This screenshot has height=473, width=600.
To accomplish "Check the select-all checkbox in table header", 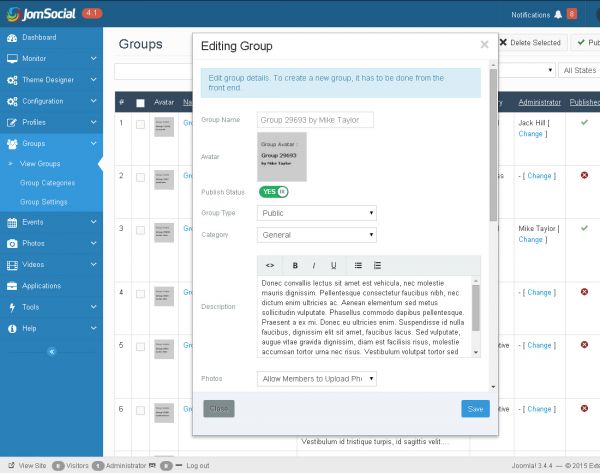I will click(140, 103).
